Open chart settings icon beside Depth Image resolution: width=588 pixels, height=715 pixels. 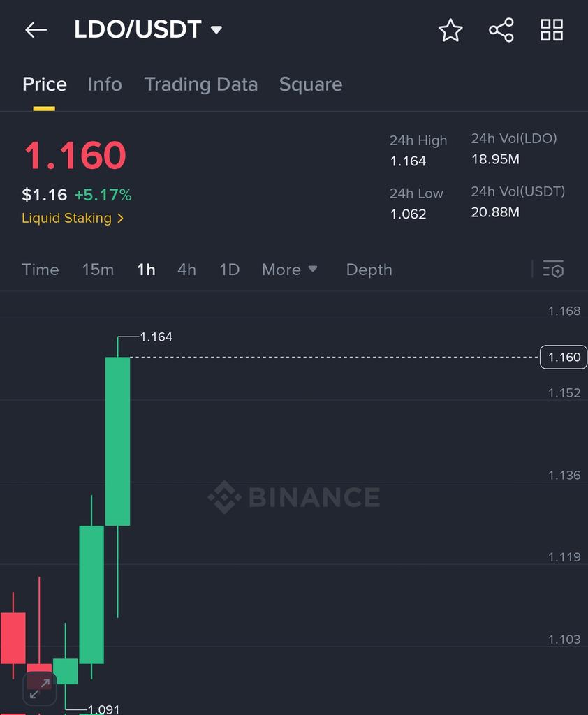point(553,270)
